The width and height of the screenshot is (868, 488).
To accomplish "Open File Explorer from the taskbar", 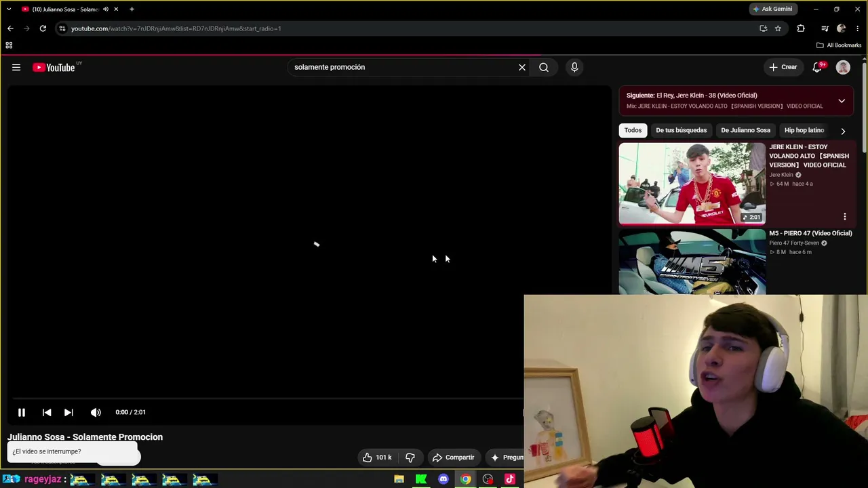I will click(399, 479).
